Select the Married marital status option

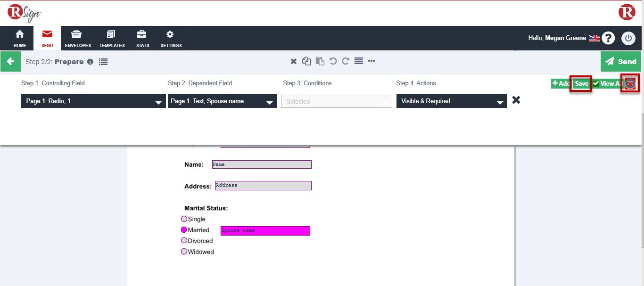click(184, 229)
